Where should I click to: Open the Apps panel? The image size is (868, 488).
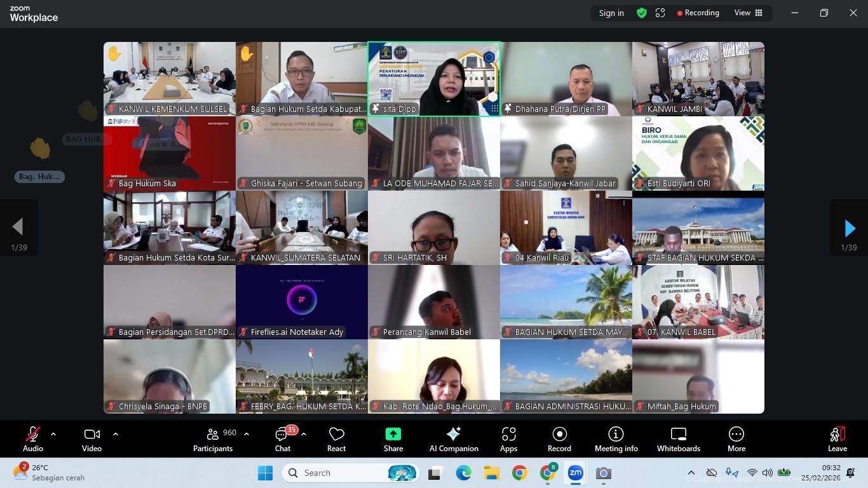pyautogui.click(x=508, y=439)
